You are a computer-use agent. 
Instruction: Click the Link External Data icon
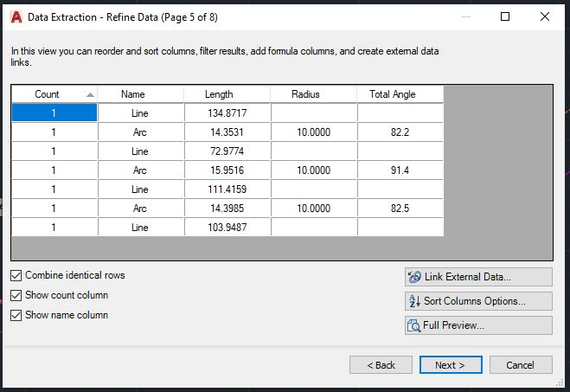pos(413,277)
